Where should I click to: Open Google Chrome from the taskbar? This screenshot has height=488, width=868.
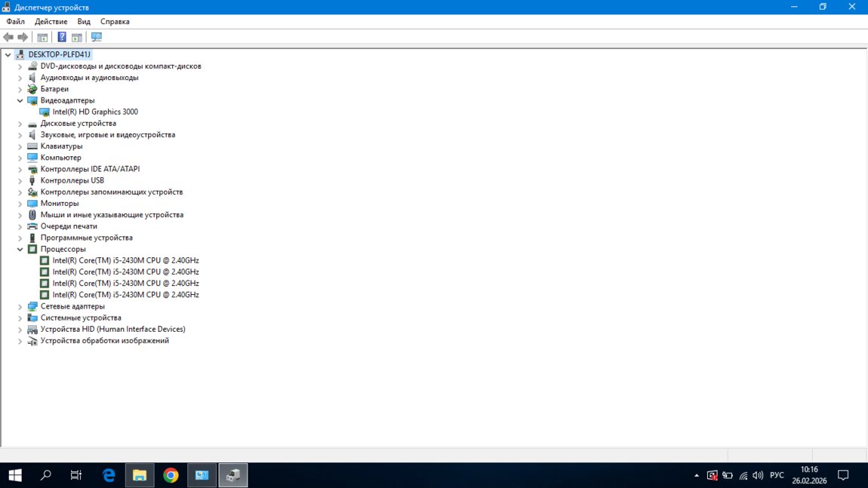point(171,475)
